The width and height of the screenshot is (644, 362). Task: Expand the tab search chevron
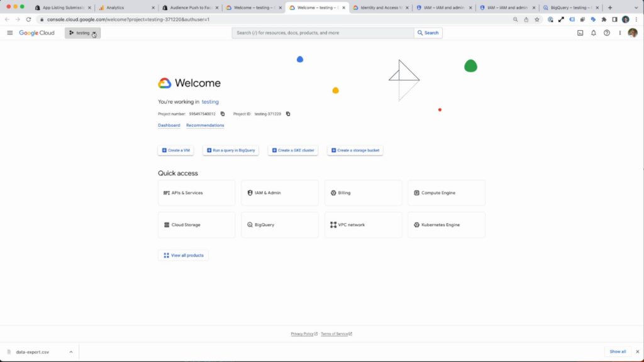[636, 8]
